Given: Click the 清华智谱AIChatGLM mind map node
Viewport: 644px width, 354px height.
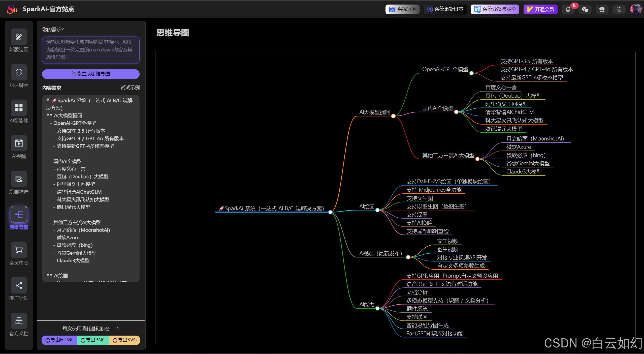Looking at the screenshot, I should click(509, 112).
